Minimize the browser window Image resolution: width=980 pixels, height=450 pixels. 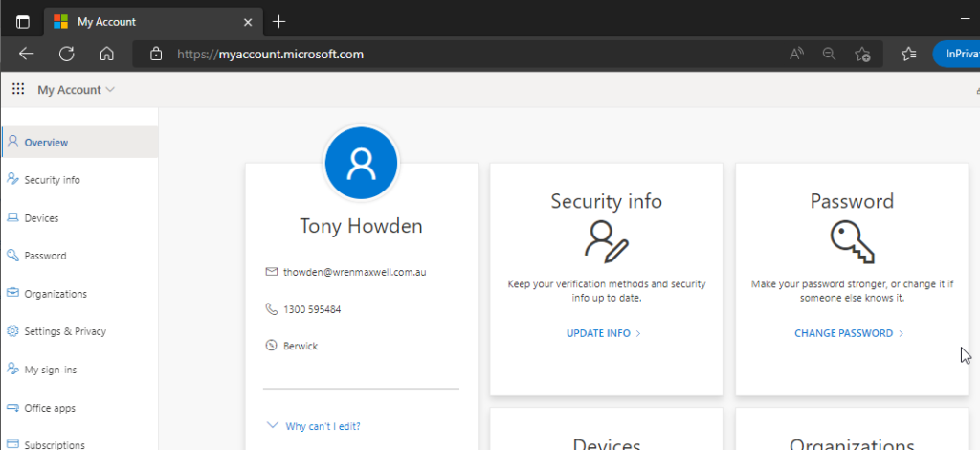click(x=966, y=19)
